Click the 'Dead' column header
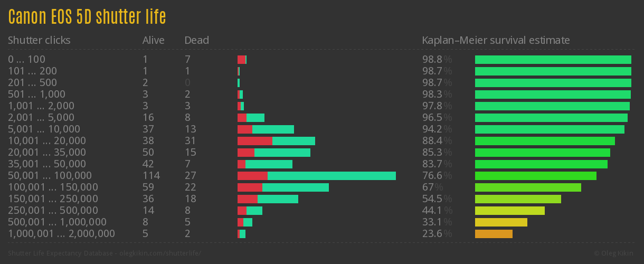644x264 pixels. [196, 40]
